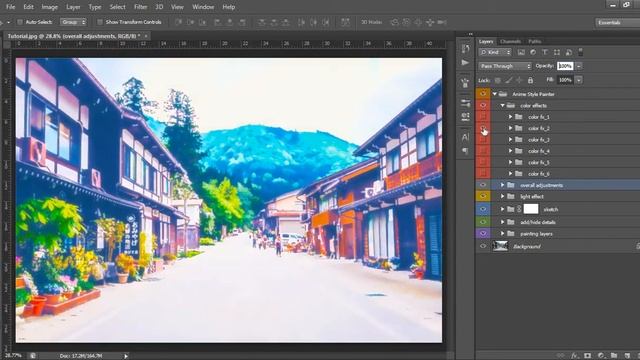The image size is (640, 360).
Task: Click the mask link icon on sketch layer
Action: 519,209
